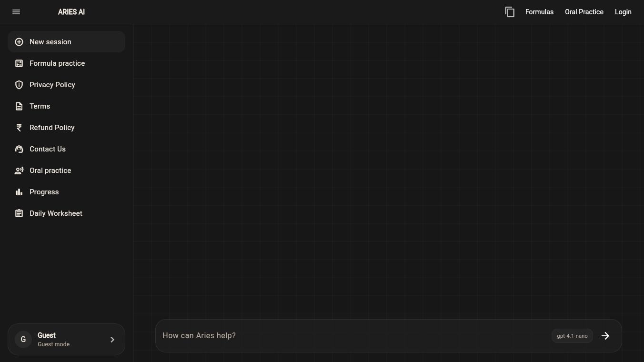
Task: Click the Refund Policy rupee icon
Action: [x=19, y=128]
